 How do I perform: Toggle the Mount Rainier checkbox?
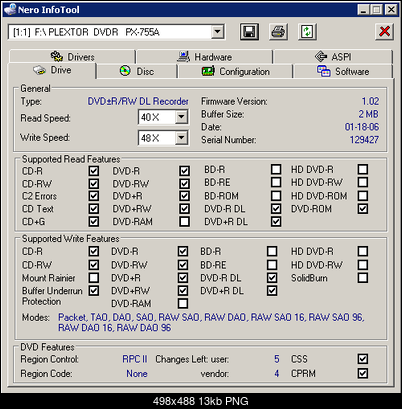pos(94,278)
